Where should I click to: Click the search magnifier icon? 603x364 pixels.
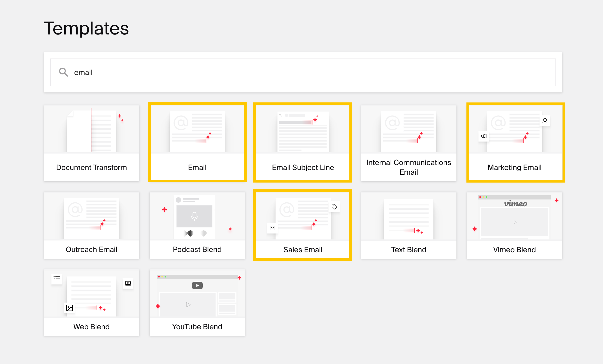click(63, 72)
